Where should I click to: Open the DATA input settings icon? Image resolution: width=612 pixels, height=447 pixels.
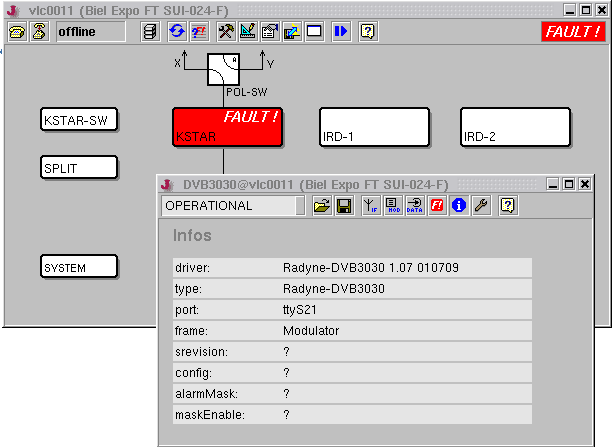click(415, 206)
